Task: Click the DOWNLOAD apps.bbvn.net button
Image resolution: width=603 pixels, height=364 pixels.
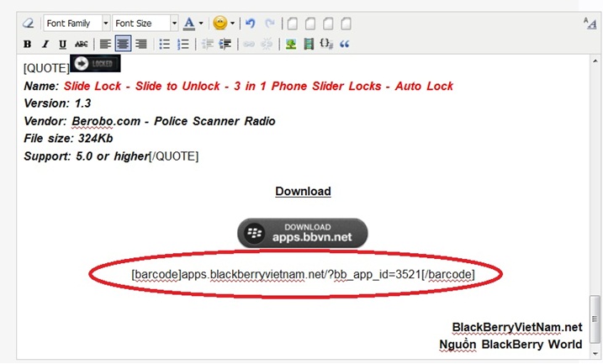Action: (303, 233)
